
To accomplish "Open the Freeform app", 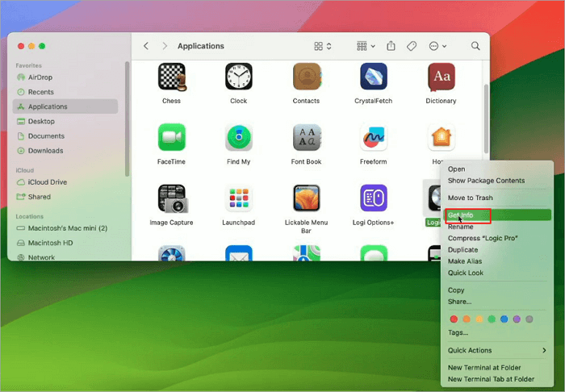I will (x=373, y=138).
